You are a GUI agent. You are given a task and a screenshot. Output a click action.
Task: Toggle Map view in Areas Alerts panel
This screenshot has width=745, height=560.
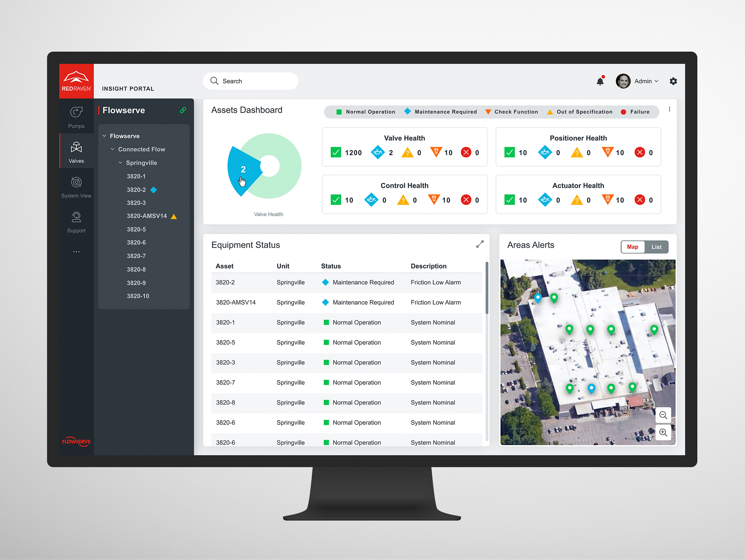pyautogui.click(x=632, y=247)
